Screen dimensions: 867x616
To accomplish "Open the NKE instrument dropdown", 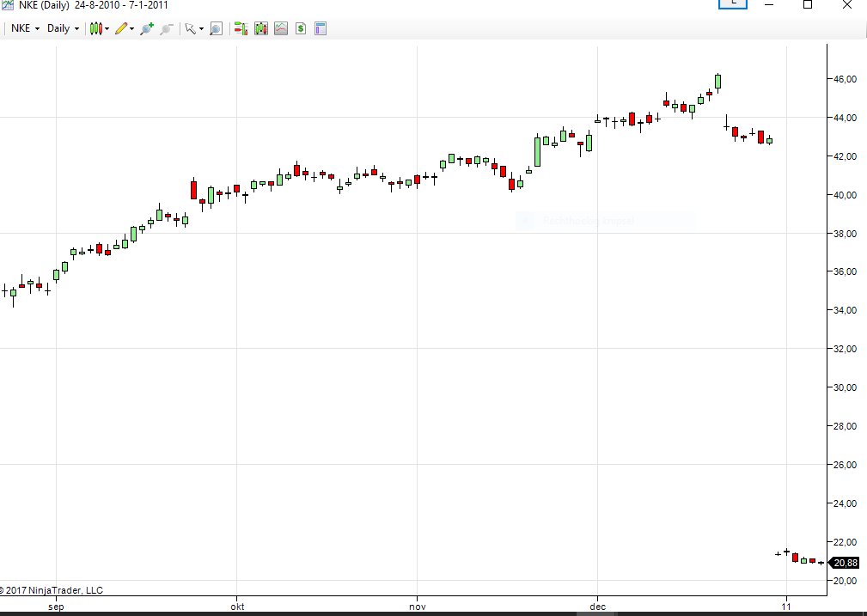I will point(26,28).
